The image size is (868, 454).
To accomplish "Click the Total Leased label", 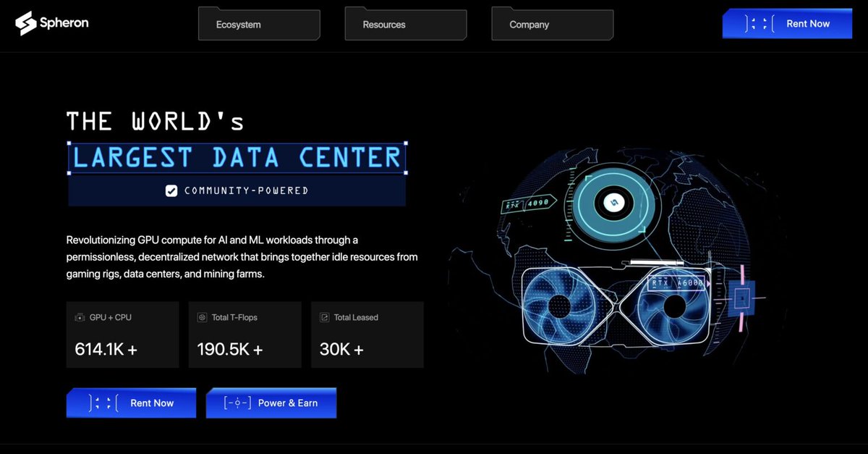I will point(356,317).
